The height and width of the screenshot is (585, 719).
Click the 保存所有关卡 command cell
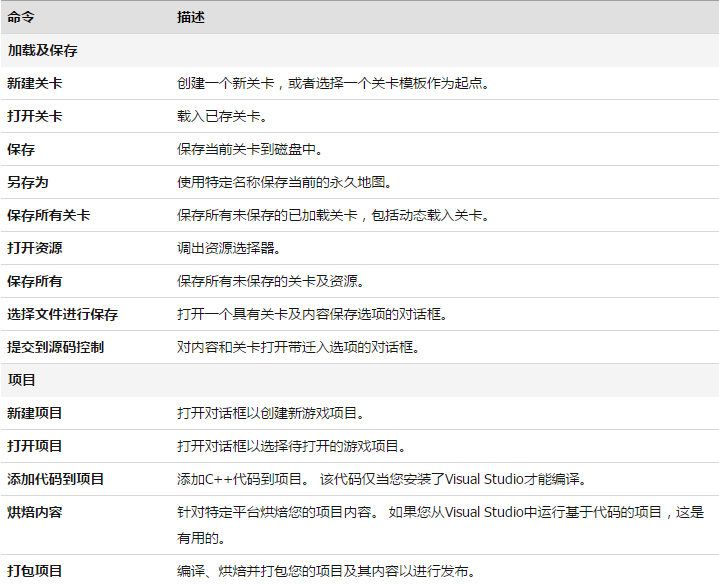[49, 215]
